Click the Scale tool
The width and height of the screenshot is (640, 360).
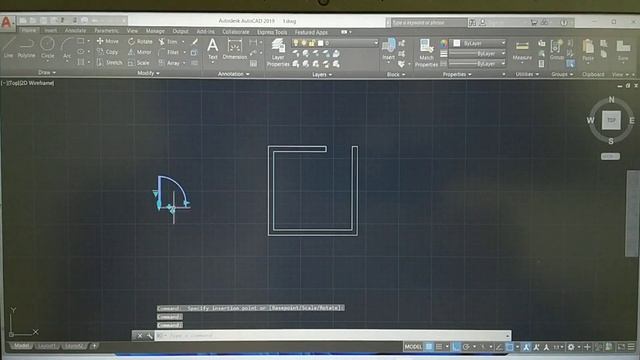pos(138,62)
